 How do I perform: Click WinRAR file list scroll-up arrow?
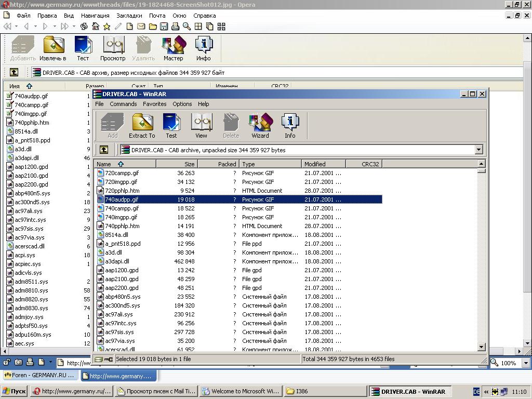click(481, 164)
